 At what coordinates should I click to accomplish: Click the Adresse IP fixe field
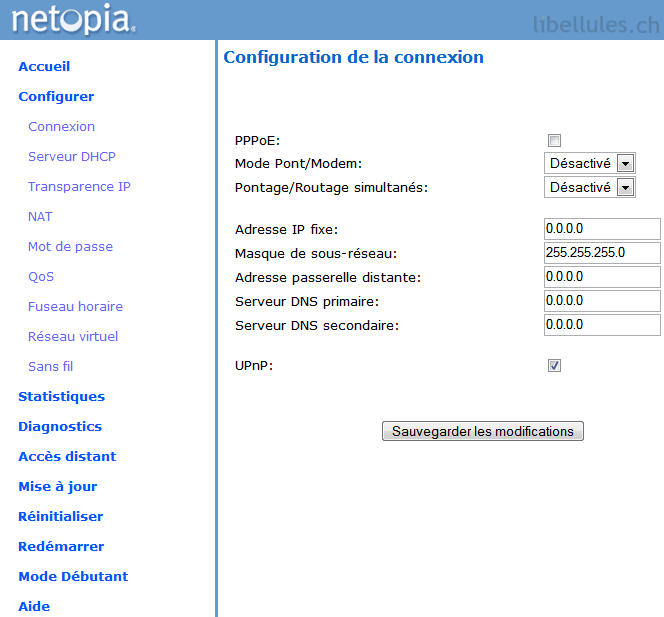click(x=602, y=229)
